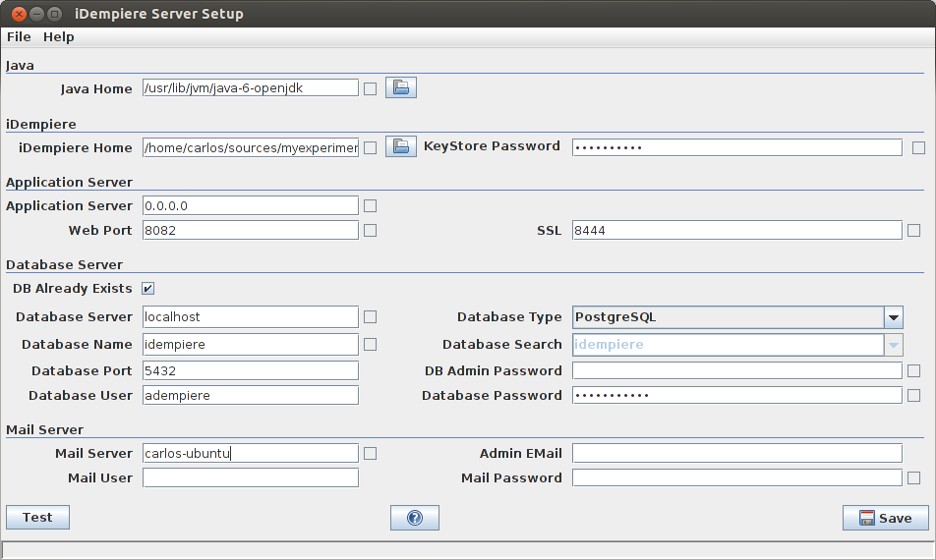Open the Database Type dropdown
Viewport: 936px width, 560px height.
point(737,317)
